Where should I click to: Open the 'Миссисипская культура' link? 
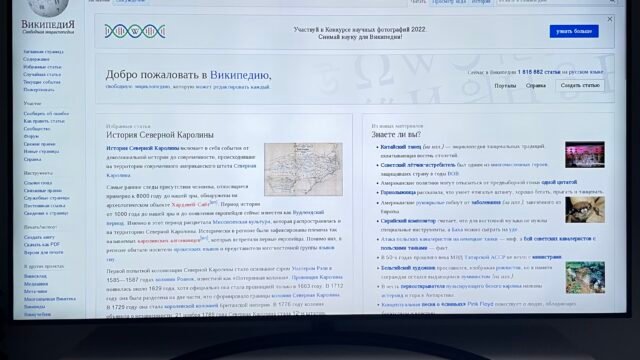(x=242, y=222)
